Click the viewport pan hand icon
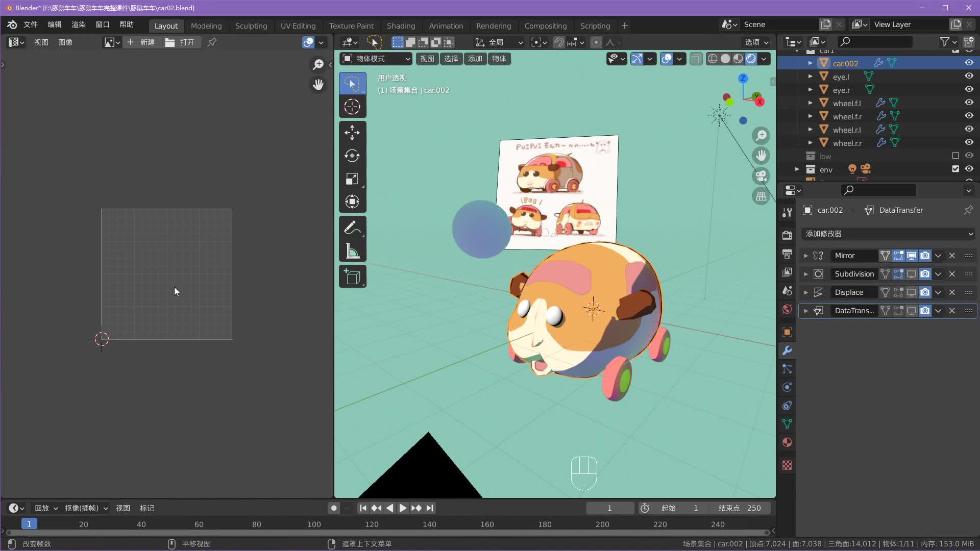Viewport: 980px width, 551px height. click(761, 156)
